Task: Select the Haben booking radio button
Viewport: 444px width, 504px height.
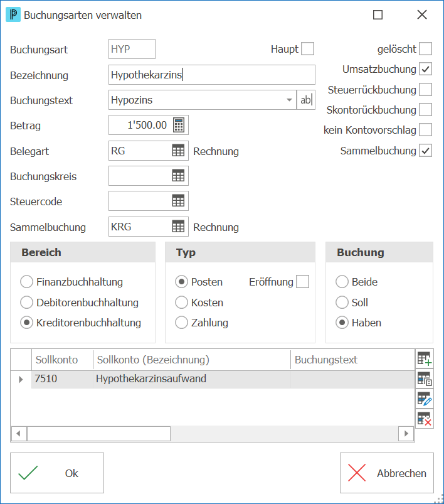Action: [x=342, y=323]
